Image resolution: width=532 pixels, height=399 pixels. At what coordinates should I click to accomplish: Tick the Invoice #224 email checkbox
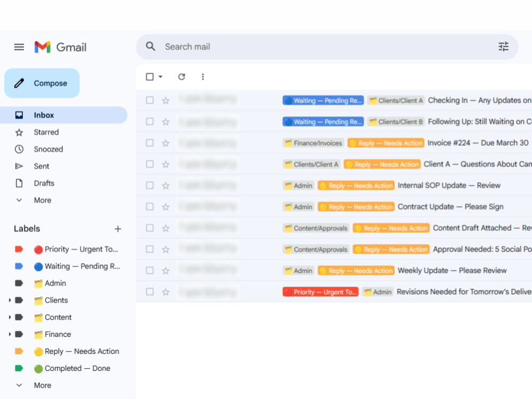click(149, 143)
